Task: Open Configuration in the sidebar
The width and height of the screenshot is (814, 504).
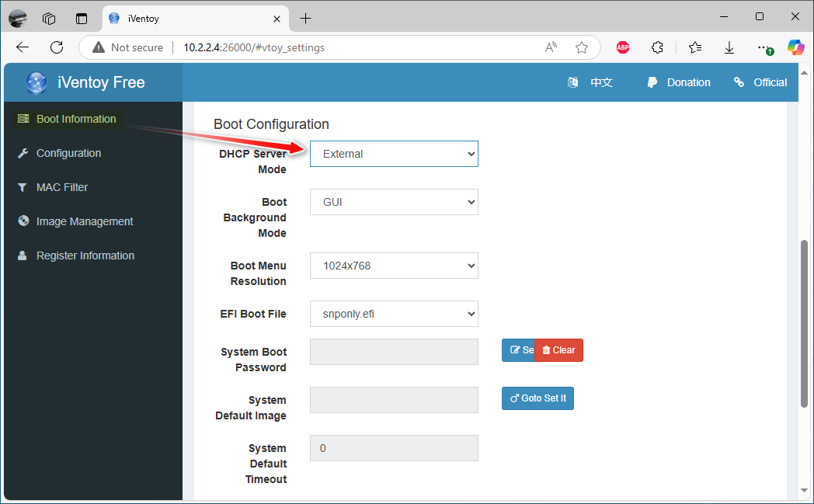Action: [x=68, y=153]
